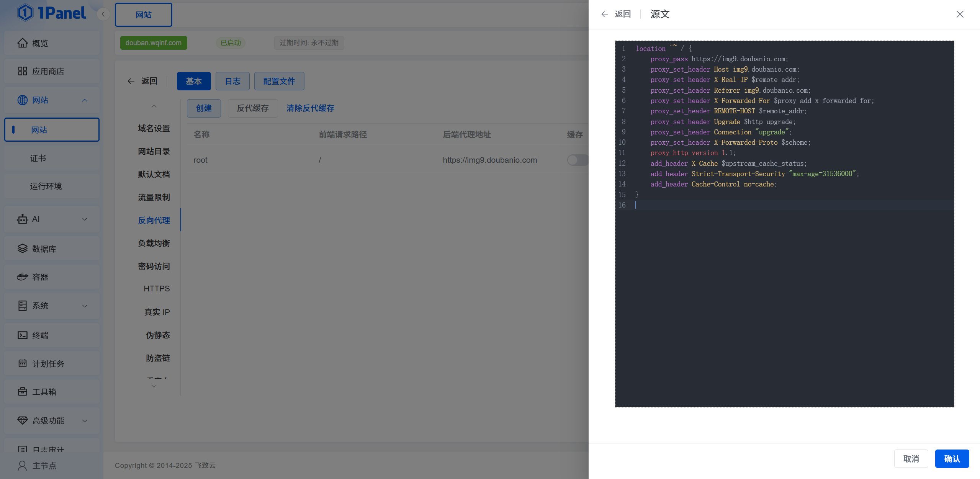Image resolution: width=980 pixels, height=479 pixels.
Task: Expand the 系统 menu chevron
Action: 85,306
